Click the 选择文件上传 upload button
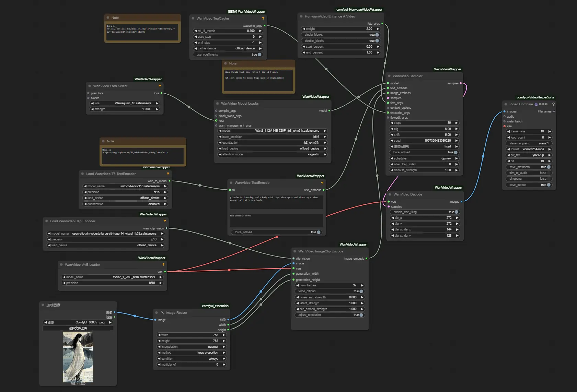The height and width of the screenshot is (392, 577). pyautogui.click(x=78, y=328)
